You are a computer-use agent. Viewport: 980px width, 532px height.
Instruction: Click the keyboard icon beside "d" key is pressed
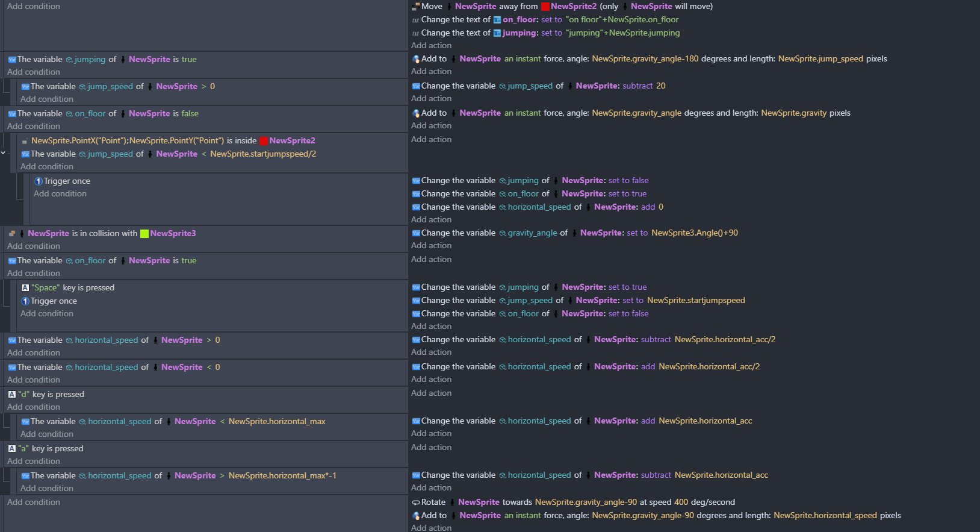click(12, 395)
